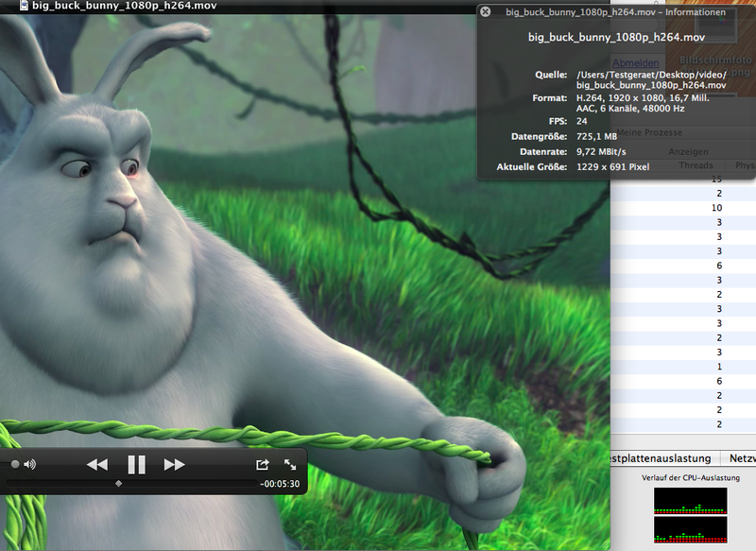The image size is (756, 551).
Task: Open the share menu in player controls
Action: tap(263, 464)
